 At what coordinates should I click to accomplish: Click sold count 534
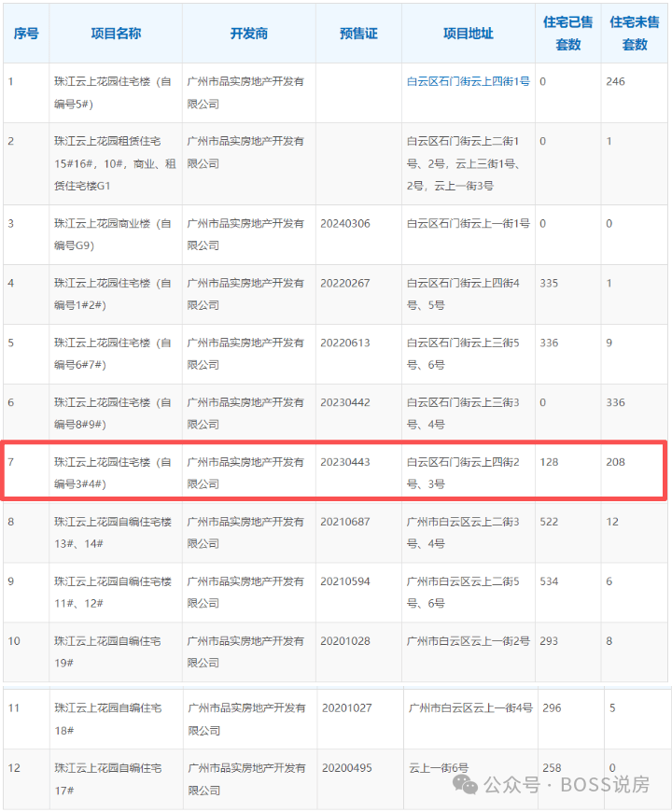tap(549, 581)
